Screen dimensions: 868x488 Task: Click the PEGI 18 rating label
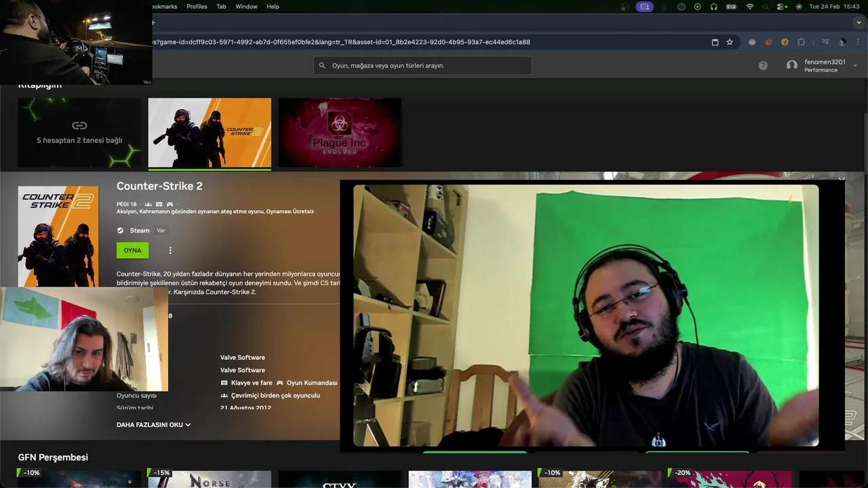(126, 204)
